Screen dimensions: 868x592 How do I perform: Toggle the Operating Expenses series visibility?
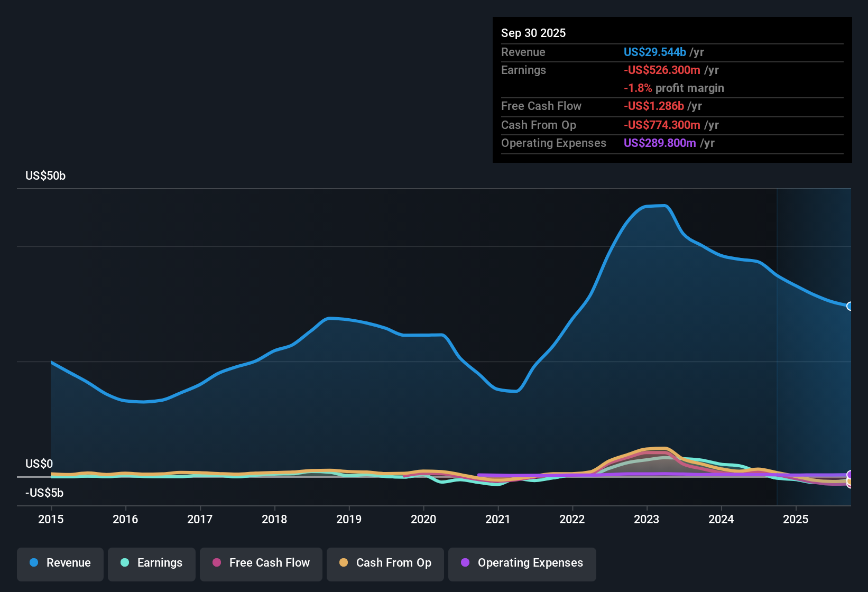pos(522,563)
